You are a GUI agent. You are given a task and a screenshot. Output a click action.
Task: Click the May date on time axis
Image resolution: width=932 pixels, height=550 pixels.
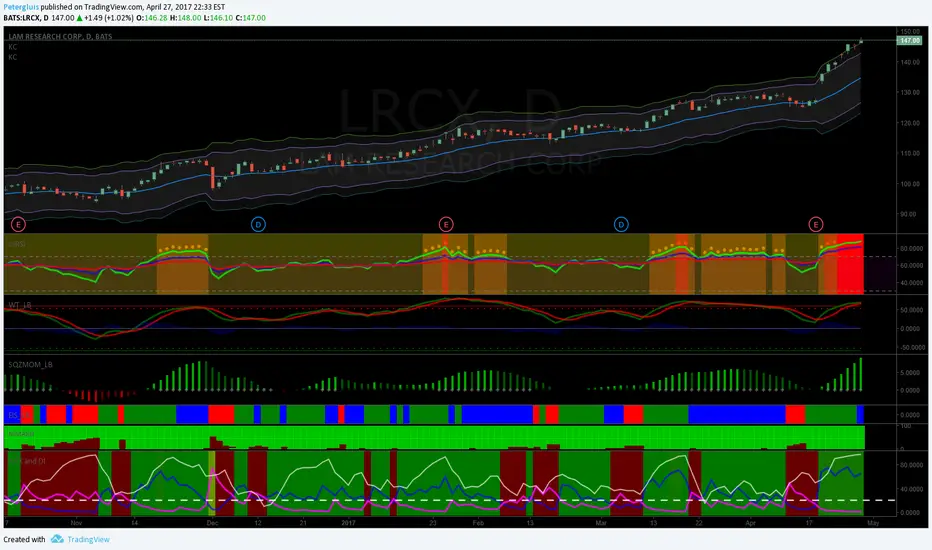[873, 523]
